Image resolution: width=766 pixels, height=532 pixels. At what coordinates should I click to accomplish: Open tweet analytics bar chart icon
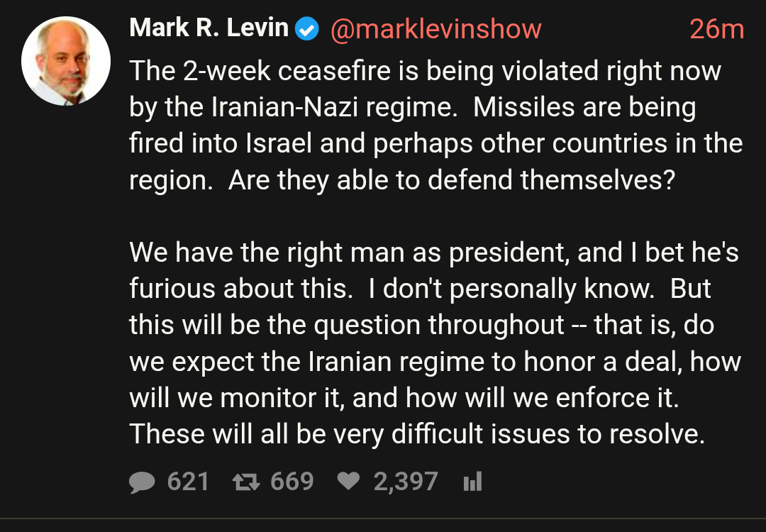(472, 482)
